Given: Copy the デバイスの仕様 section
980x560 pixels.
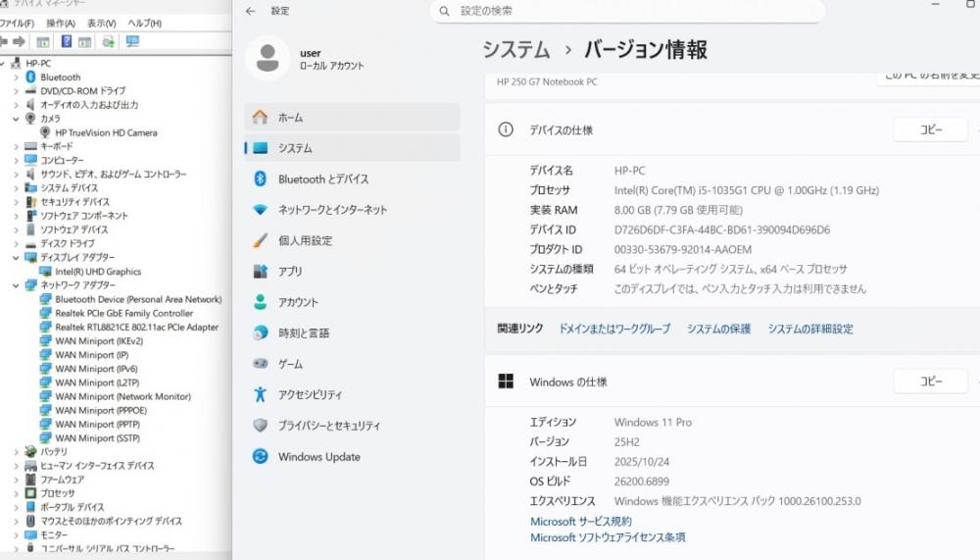Looking at the screenshot, I should click(931, 129).
